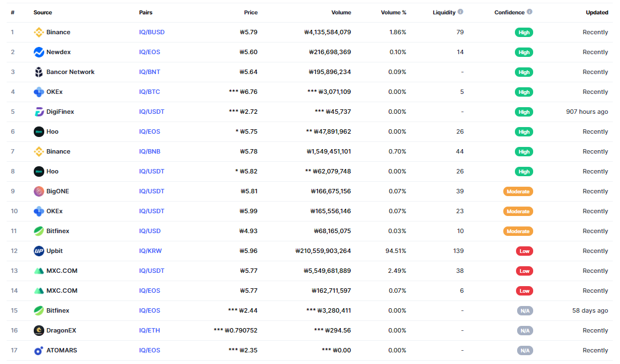Screen dimensions: 620x364
Task: Click the Binance logo in row 1
Action: click(x=39, y=33)
